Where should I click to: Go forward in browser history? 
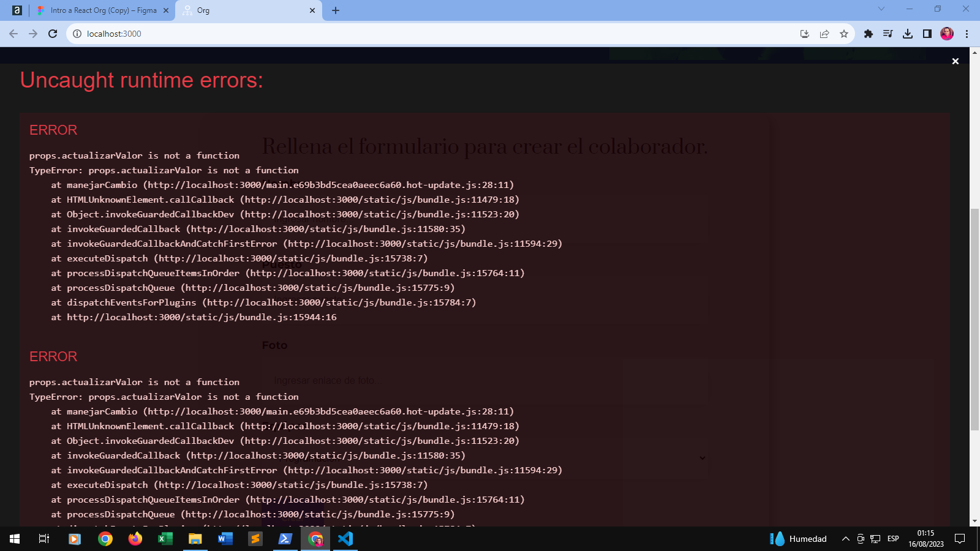pos(33,34)
